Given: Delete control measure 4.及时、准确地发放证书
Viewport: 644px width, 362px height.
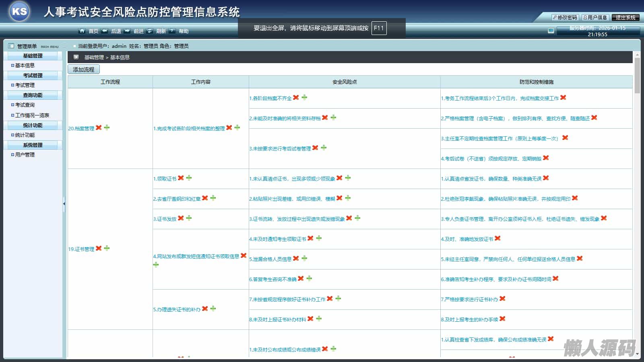Looking at the screenshot, I should [497, 238].
